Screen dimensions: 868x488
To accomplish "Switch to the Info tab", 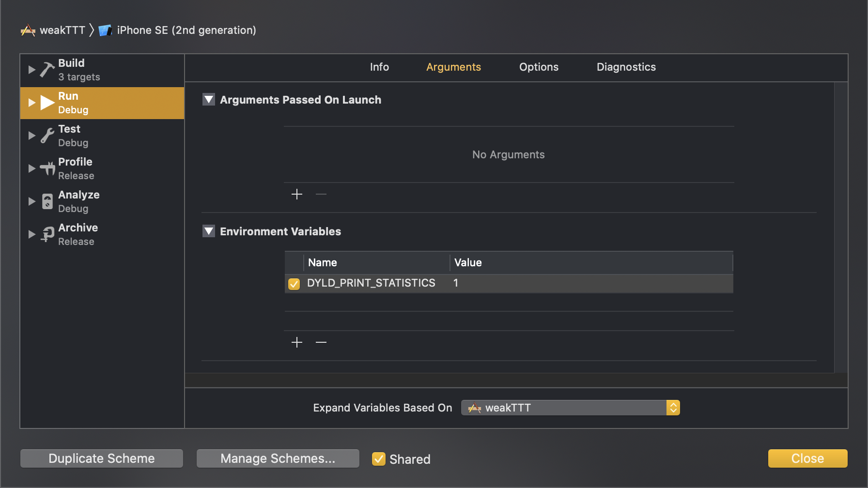I will point(379,67).
